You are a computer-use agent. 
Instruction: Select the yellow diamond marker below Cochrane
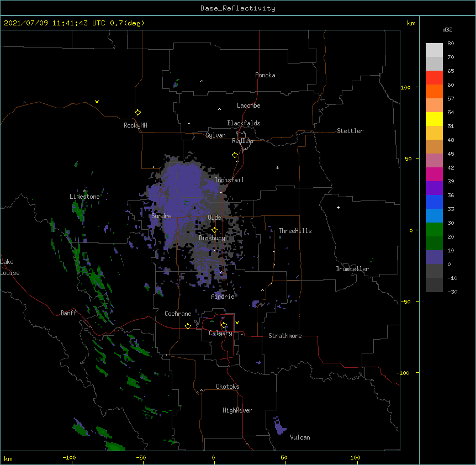(188, 326)
